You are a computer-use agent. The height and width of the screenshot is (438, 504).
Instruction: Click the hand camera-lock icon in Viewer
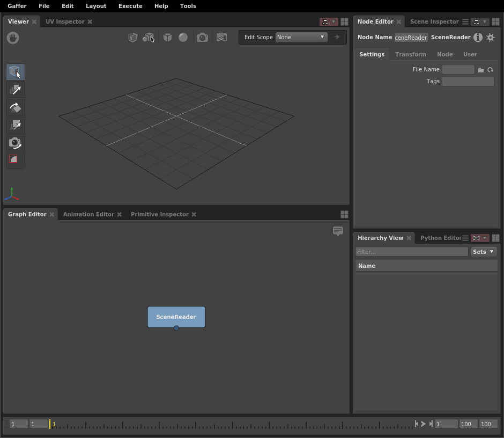[x=13, y=38]
